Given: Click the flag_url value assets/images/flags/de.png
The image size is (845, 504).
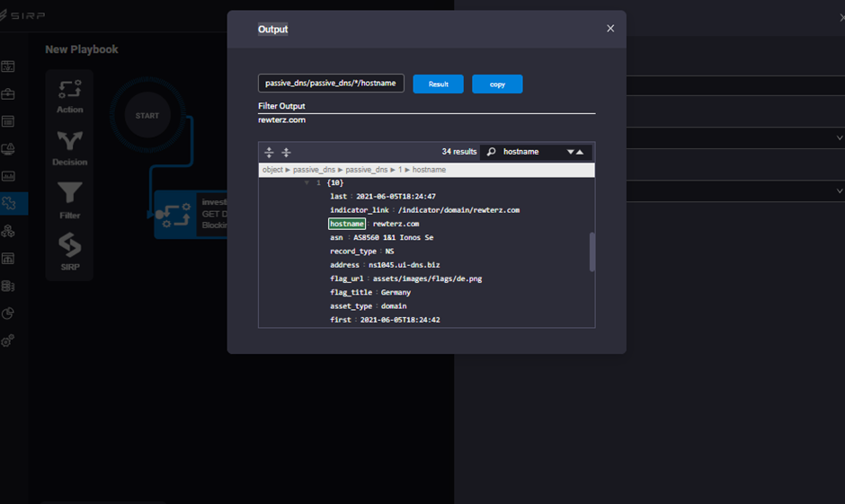Looking at the screenshot, I should pyautogui.click(x=427, y=279).
